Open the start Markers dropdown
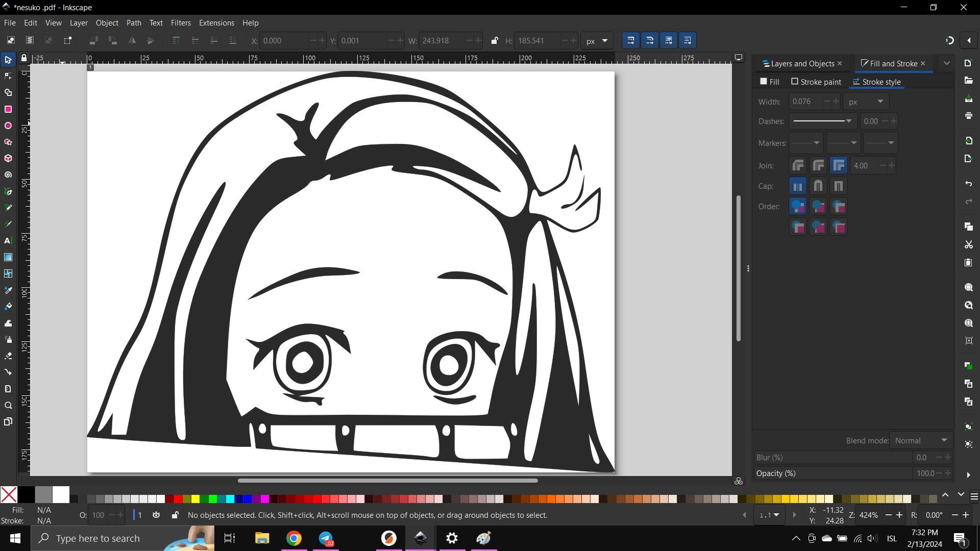Image resolution: width=980 pixels, height=551 pixels. [806, 143]
